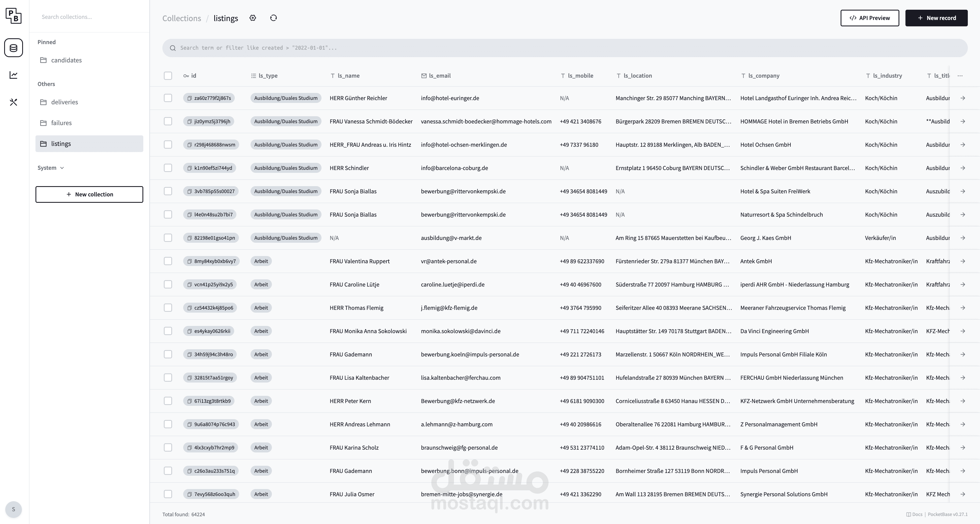Open the Settings tools sidebar icon

click(14, 102)
